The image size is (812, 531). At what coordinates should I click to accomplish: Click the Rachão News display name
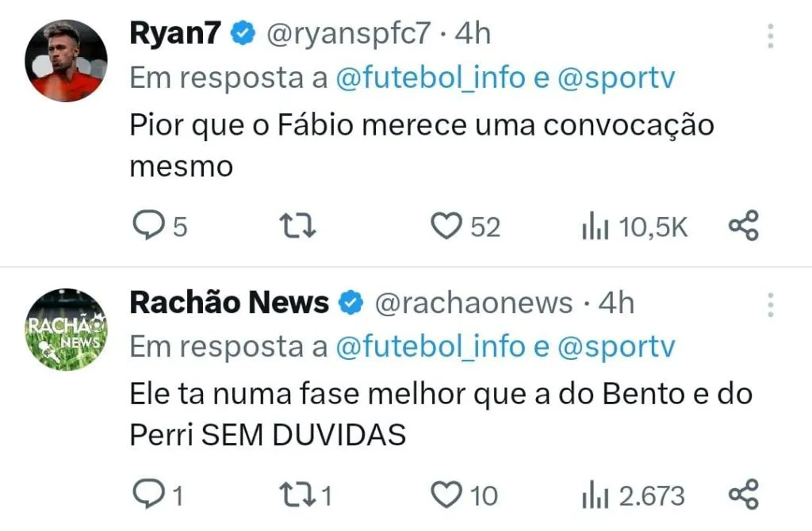pyautogui.click(x=228, y=302)
